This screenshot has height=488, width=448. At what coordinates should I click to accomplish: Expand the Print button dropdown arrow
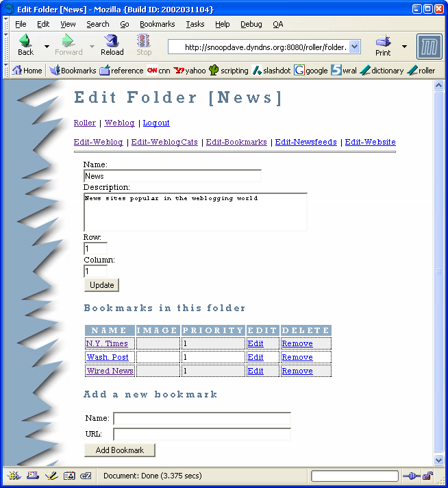[x=403, y=47]
